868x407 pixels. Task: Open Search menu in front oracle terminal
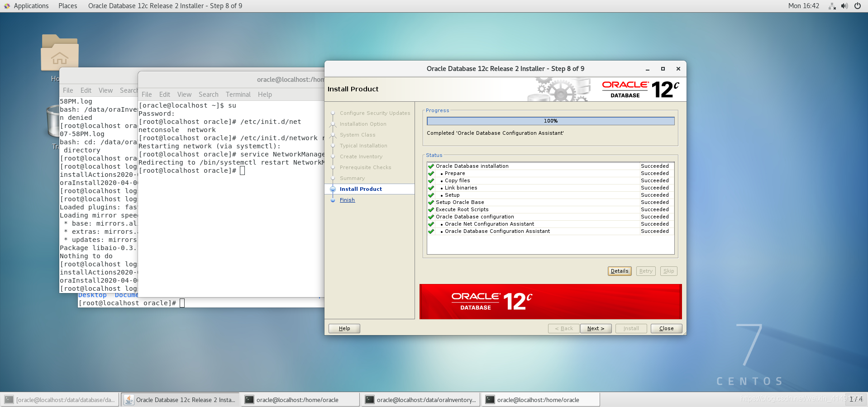coord(208,95)
